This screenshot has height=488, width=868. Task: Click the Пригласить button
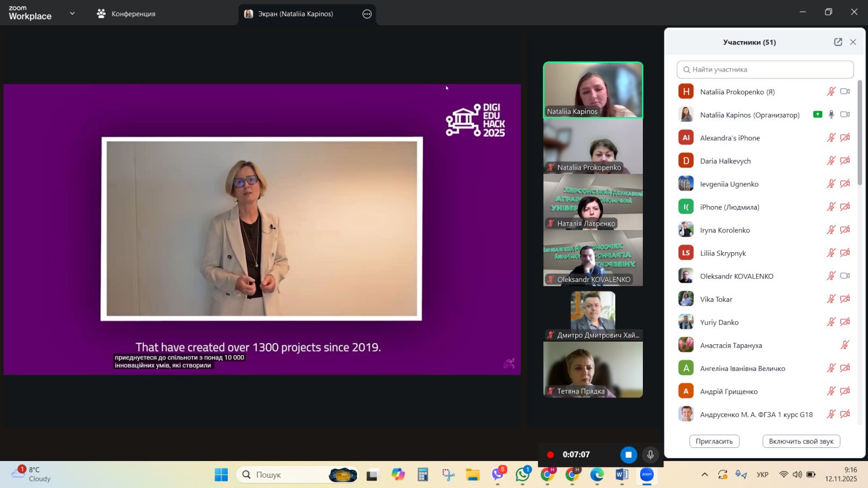(714, 441)
